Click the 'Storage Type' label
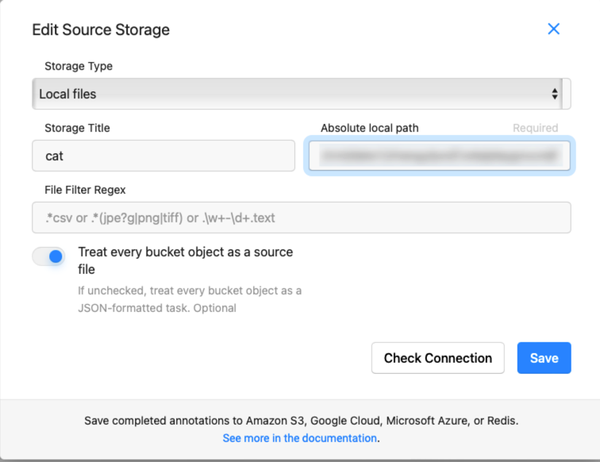The height and width of the screenshot is (462, 600). 79,67
